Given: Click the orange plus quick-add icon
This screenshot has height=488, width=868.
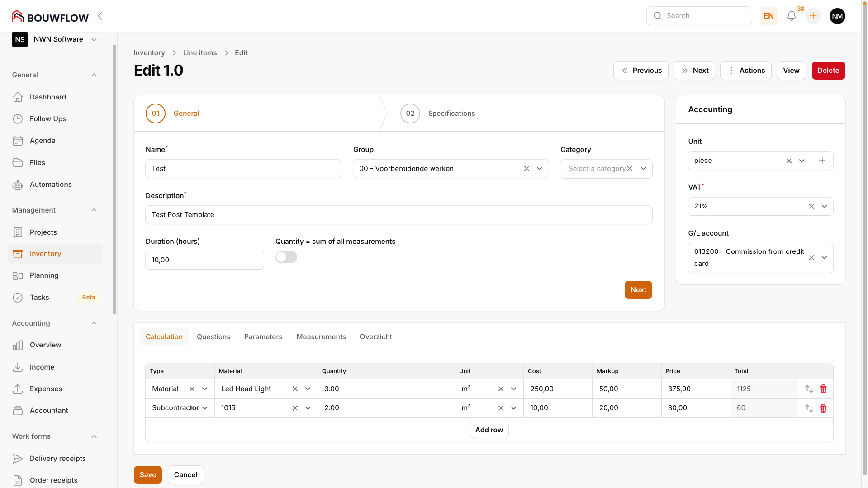Looking at the screenshot, I should tap(813, 16).
